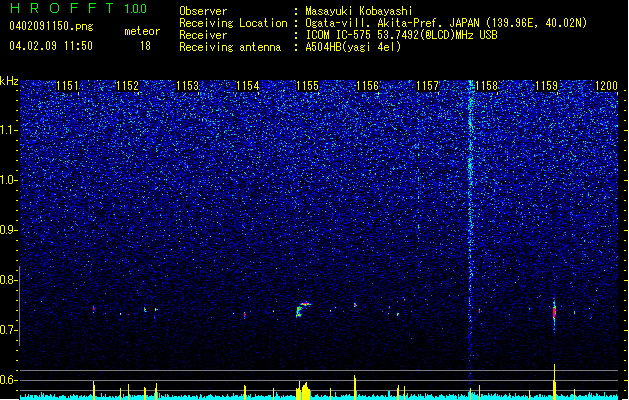Select antenna value A504HB(yagi 4el)
Viewport: 629px width, 400px height.
pyautogui.click(x=353, y=47)
